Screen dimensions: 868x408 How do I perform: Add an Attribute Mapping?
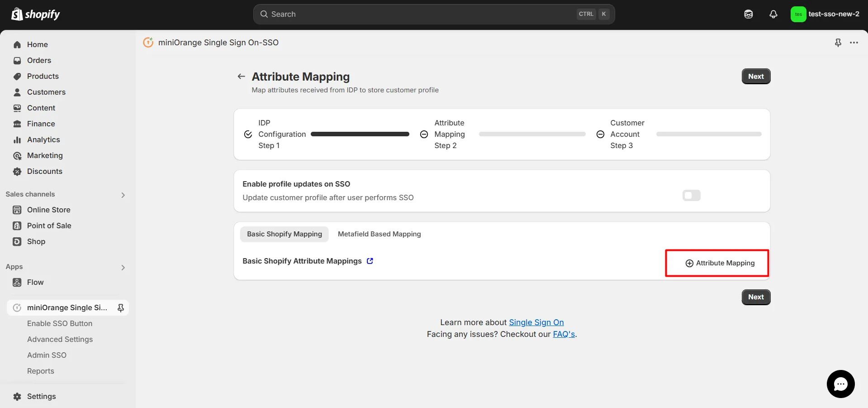click(x=720, y=263)
